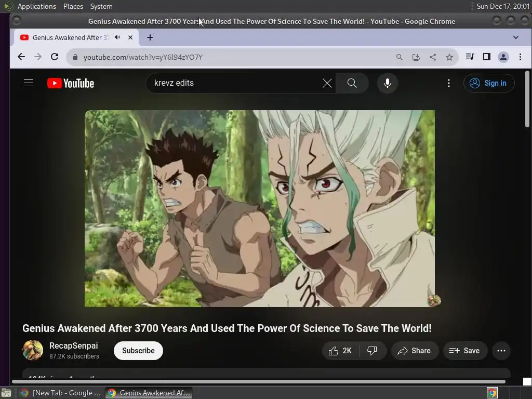Click the clock showing Sun Dec 17
Image resolution: width=532 pixels, height=399 pixels.
[503, 6]
